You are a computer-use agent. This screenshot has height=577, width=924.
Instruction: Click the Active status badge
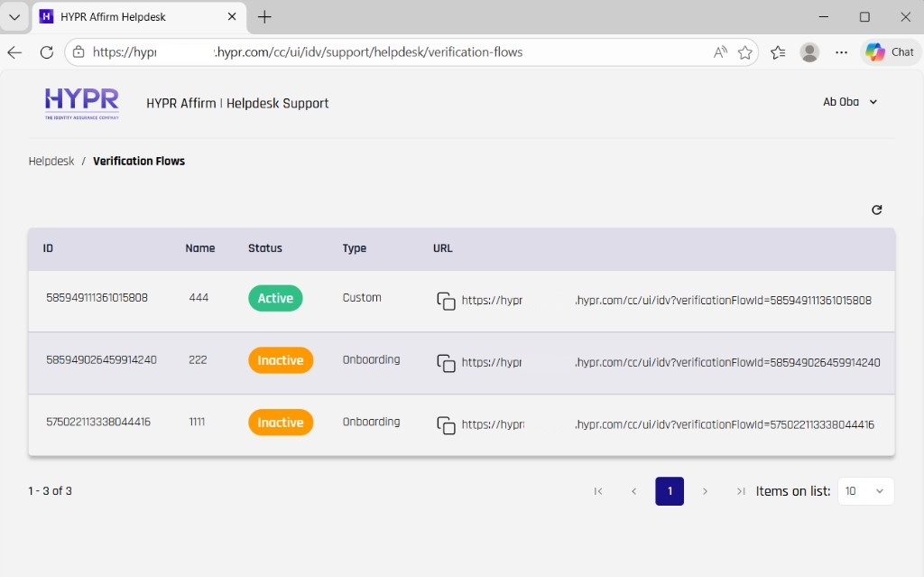click(x=275, y=298)
